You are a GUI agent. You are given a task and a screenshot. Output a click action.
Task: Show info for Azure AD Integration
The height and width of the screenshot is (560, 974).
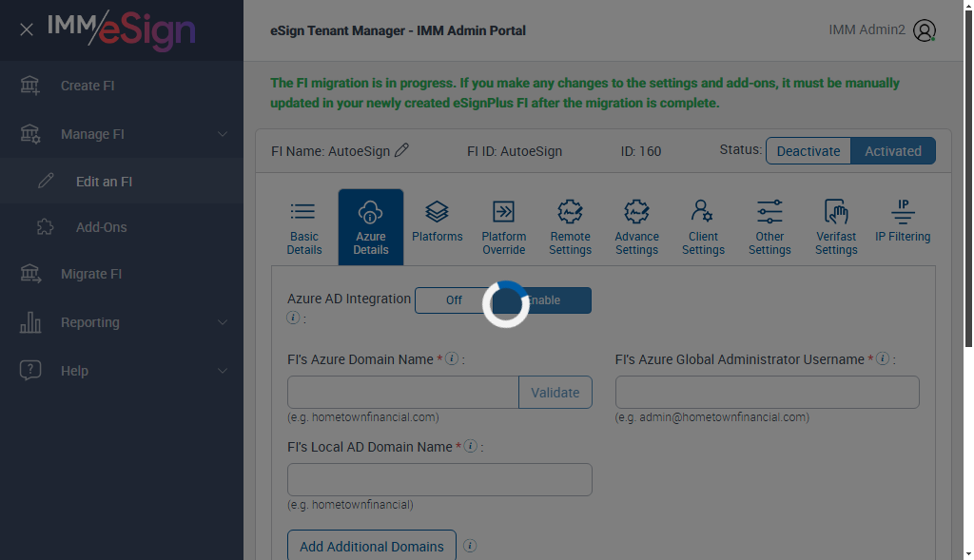(293, 318)
